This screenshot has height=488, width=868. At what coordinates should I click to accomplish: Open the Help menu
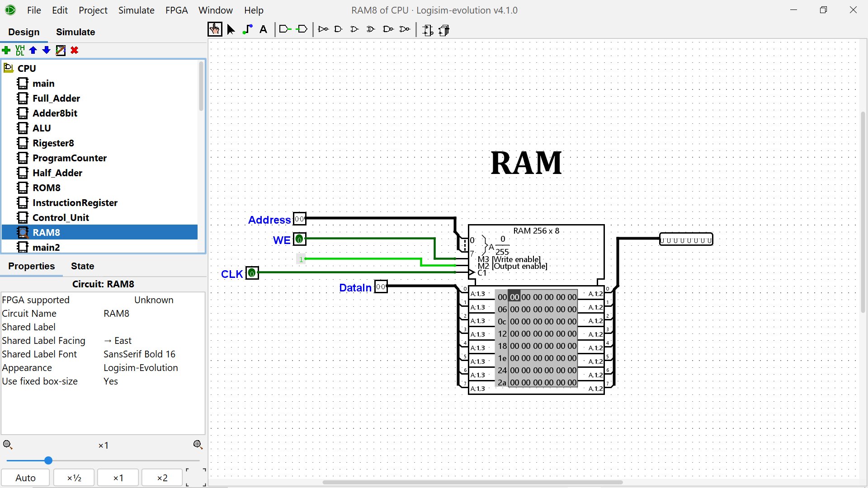pyautogui.click(x=254, y=10)
